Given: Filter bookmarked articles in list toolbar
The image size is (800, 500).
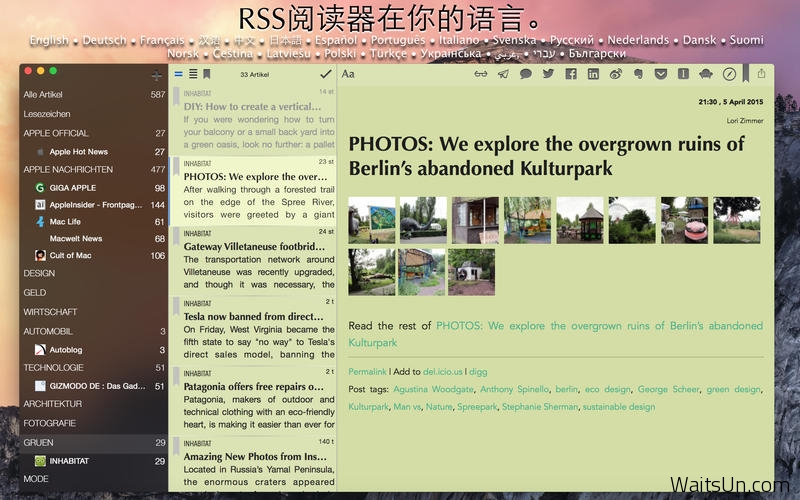Looking at the screenshot, I should pyautogui.click(x=207, y=74).
